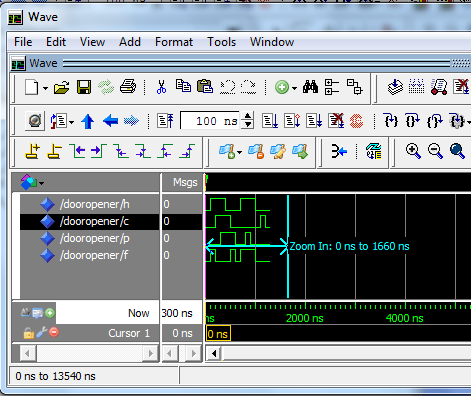Click the Collapse All tree icon

(x=332, y=87)
